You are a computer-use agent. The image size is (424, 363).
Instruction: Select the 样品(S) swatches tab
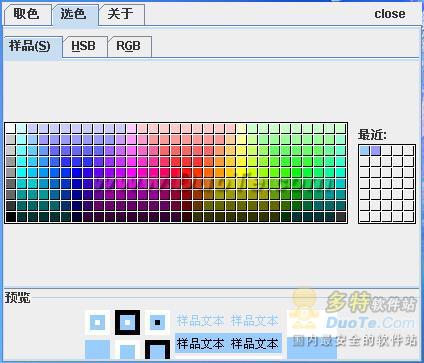(x=31, y=46)
